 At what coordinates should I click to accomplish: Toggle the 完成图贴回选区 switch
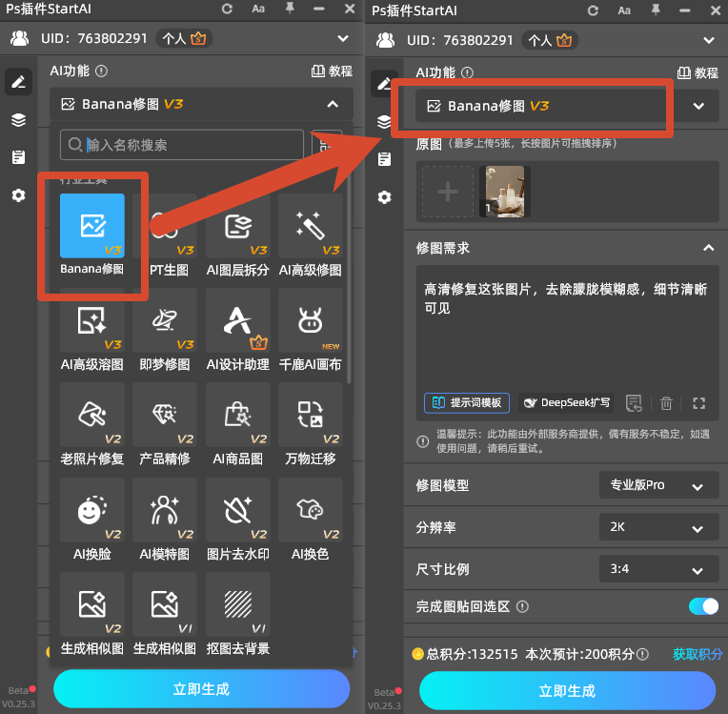703,606
